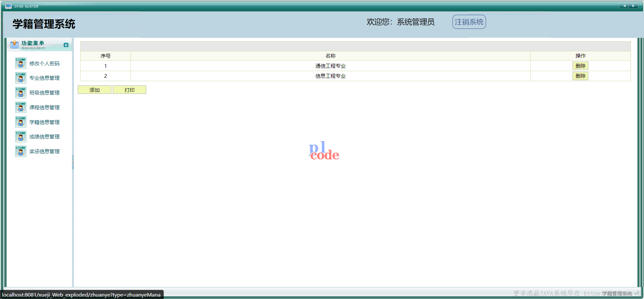Click the sidebar splitter handle
This screenshot has height=299, width=644.
tap(73, 162)
